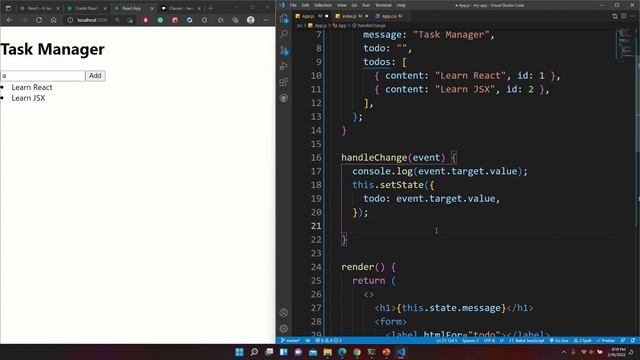The height and width of the screenshot is (360, 640).
Task: Open the Edit menu in VS Code
Action: [305, 5]
